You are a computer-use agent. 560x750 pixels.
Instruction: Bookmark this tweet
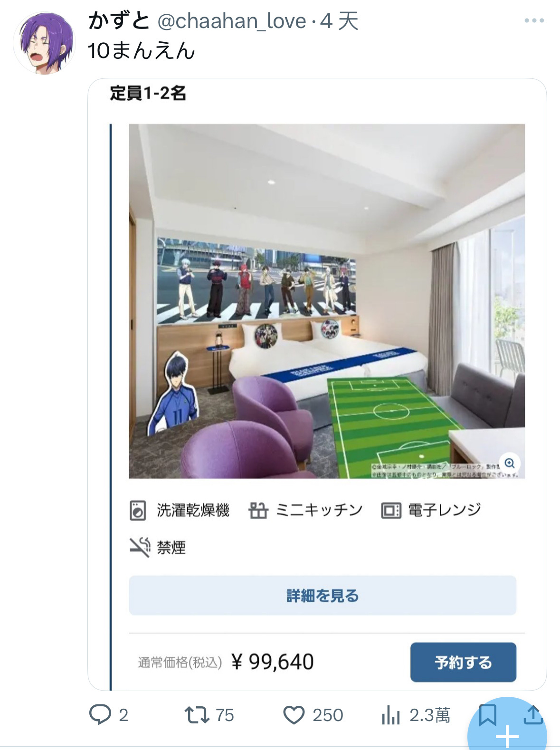point(488,715)
